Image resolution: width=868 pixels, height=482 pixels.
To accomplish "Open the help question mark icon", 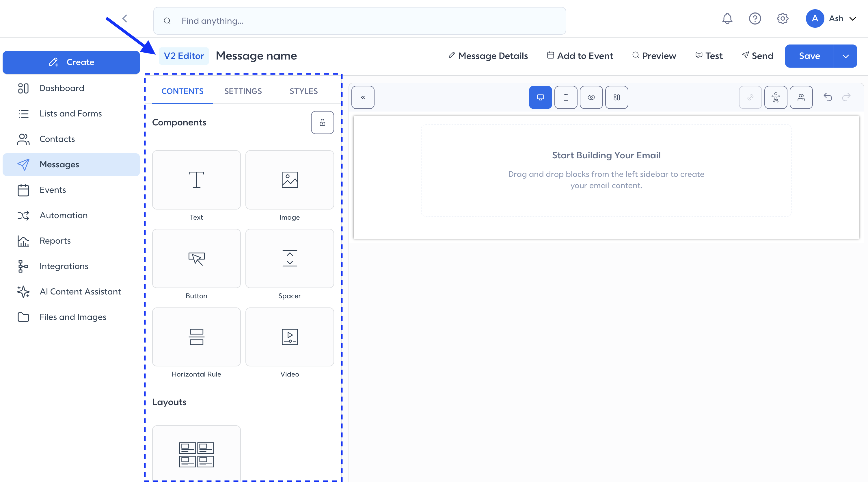I will tap(755, 18).
